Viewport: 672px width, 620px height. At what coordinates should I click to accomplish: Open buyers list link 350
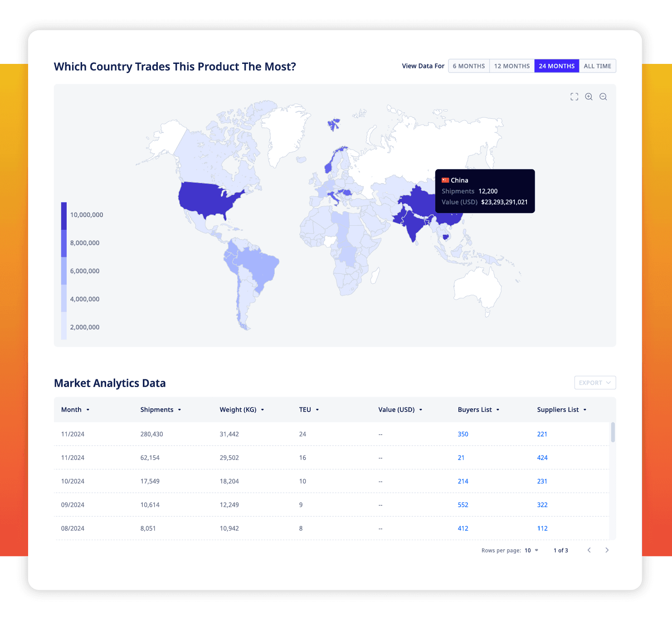463,434
